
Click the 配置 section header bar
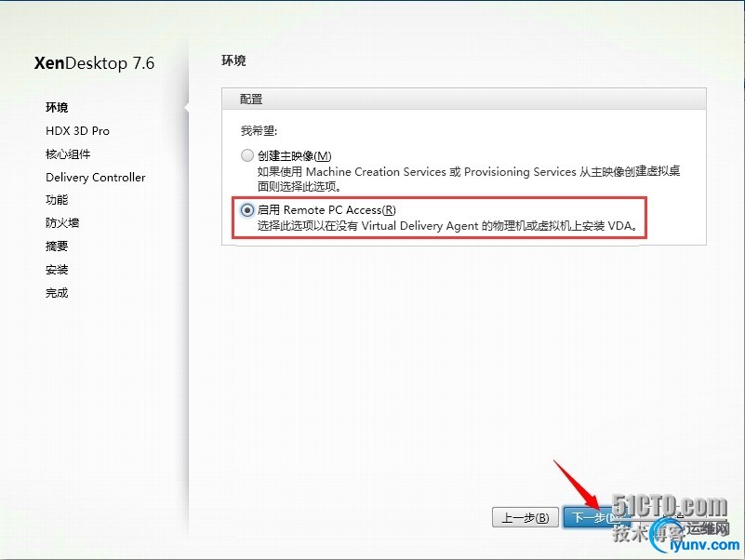tap(464, 99)
